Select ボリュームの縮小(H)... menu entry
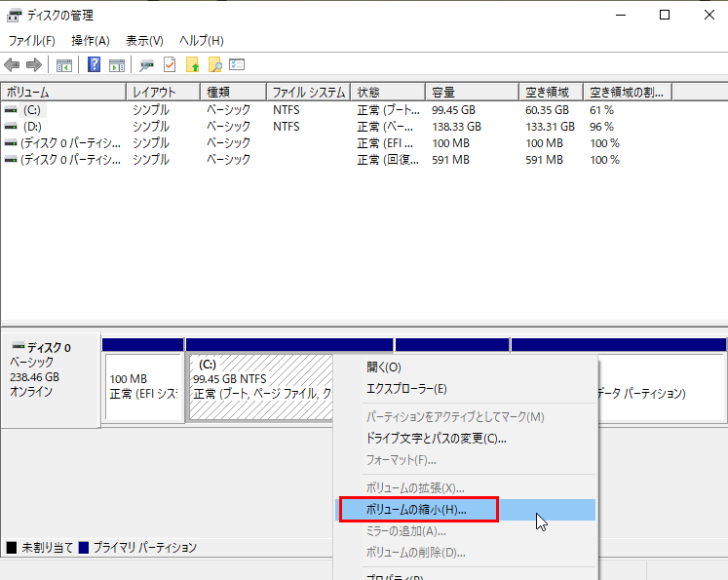 466,510
